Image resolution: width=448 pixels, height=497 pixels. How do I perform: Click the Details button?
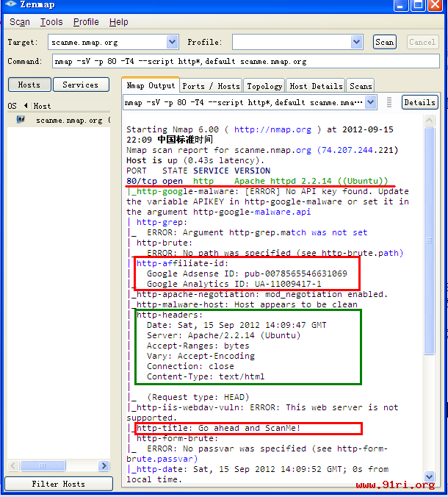coord(419,102)
